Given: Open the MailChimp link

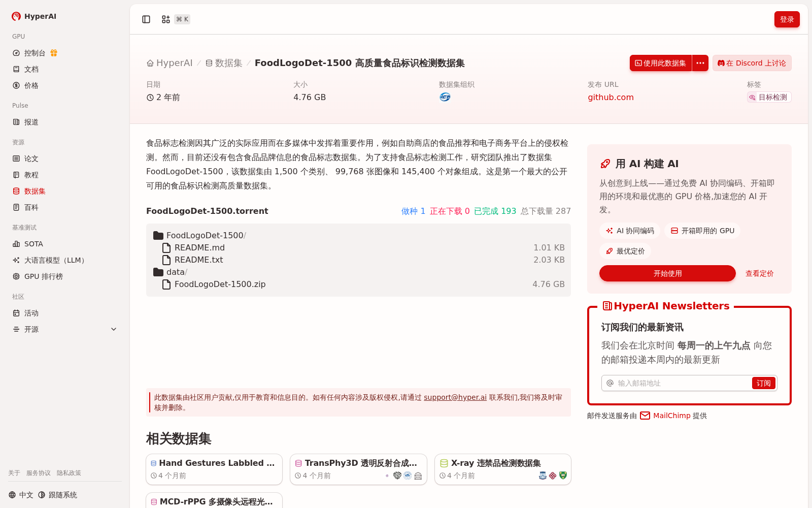Looking at the screenshot, I should (671, 416).
